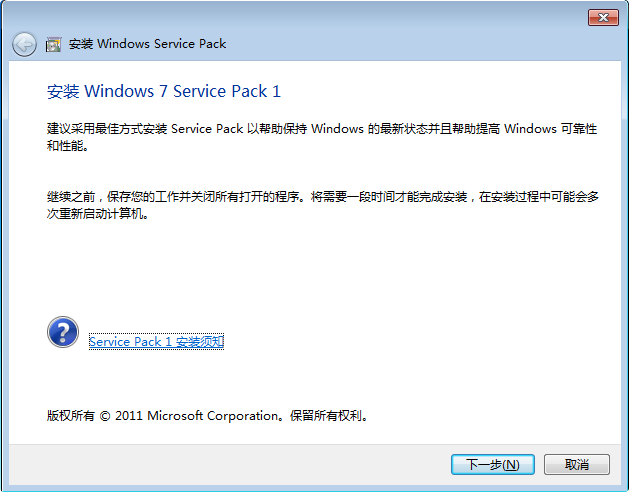Screen dimensions: 629x492
Task: Click the blue question mark help icon
Action: tap(63, 332)
